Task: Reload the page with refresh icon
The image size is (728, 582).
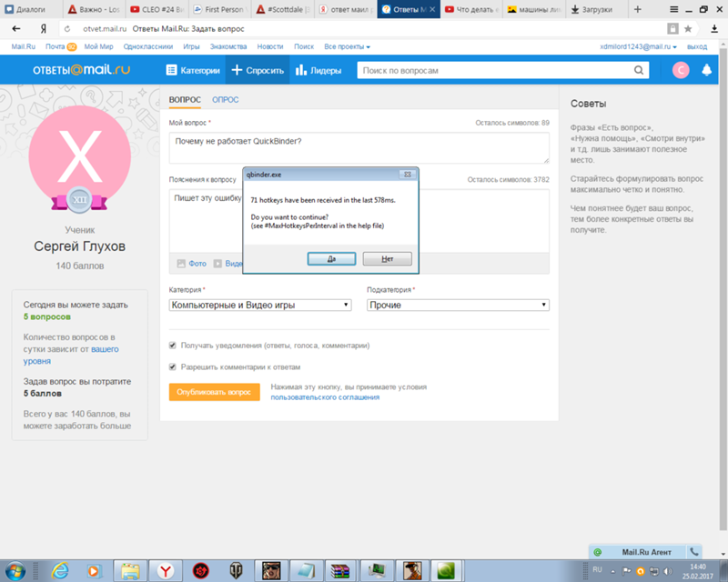Action: coord(67,29)
